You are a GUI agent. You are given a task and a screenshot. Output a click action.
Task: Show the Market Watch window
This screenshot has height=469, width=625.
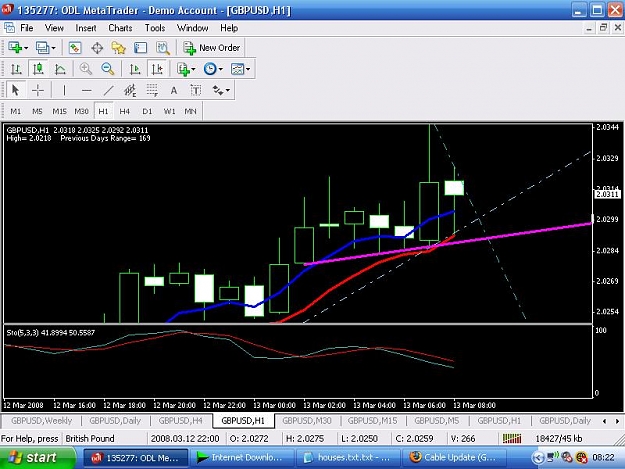pos(75,48)
